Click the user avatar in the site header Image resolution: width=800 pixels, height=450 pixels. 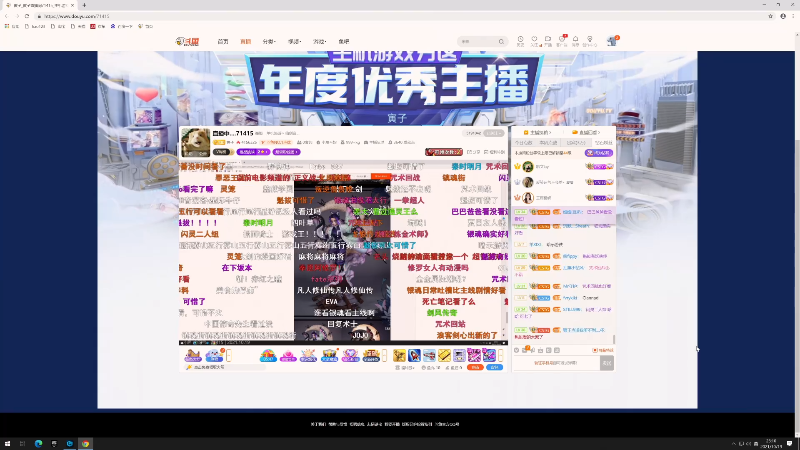pyautogui.click(x=612, y=41)
